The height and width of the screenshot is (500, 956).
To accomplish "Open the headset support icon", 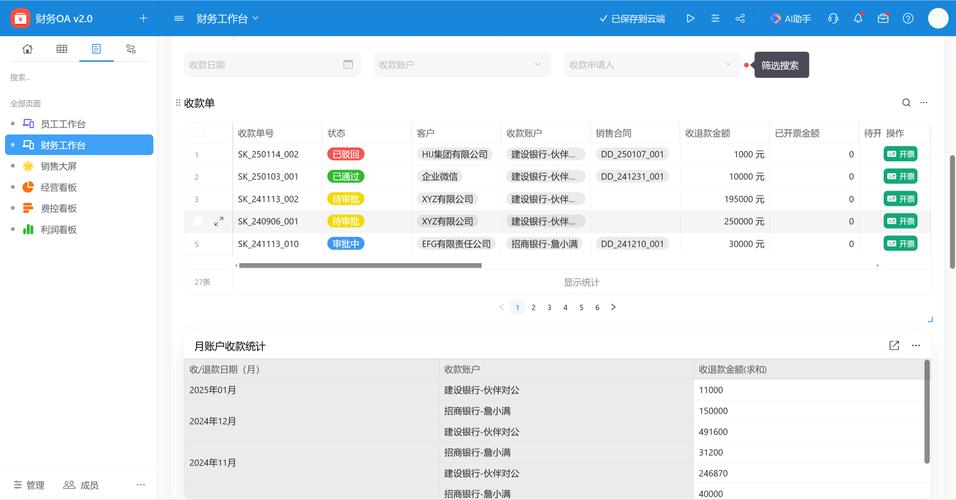I will coord(833,18).
